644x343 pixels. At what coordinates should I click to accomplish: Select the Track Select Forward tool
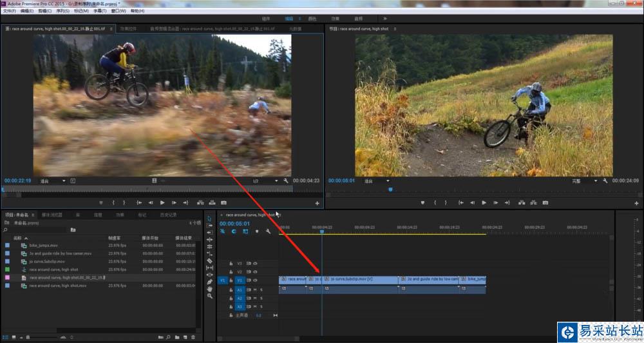(209, 226)
